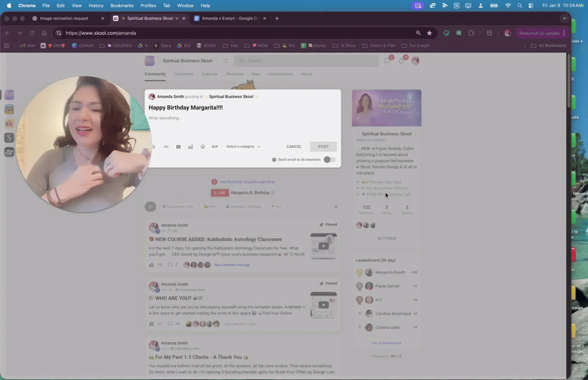This screenshot has width=588, height=380.
Task: Open Paula Carnell leaderboard entry
Action: pos(386,286)
